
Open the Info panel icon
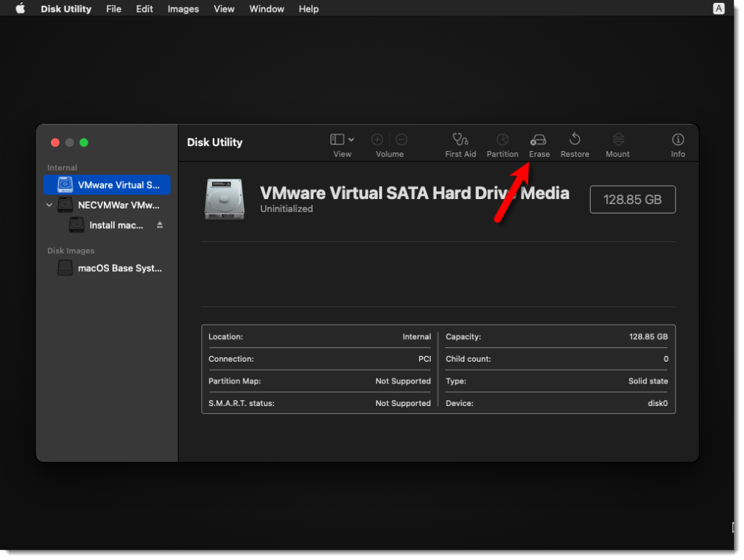pos(678,139)
